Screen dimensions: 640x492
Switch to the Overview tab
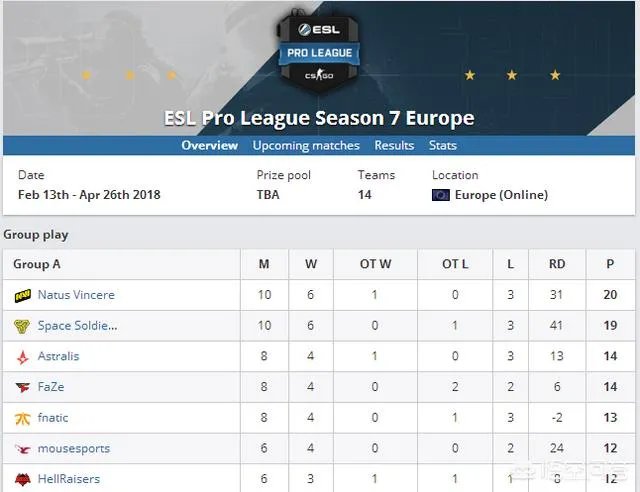pos(209,146)
